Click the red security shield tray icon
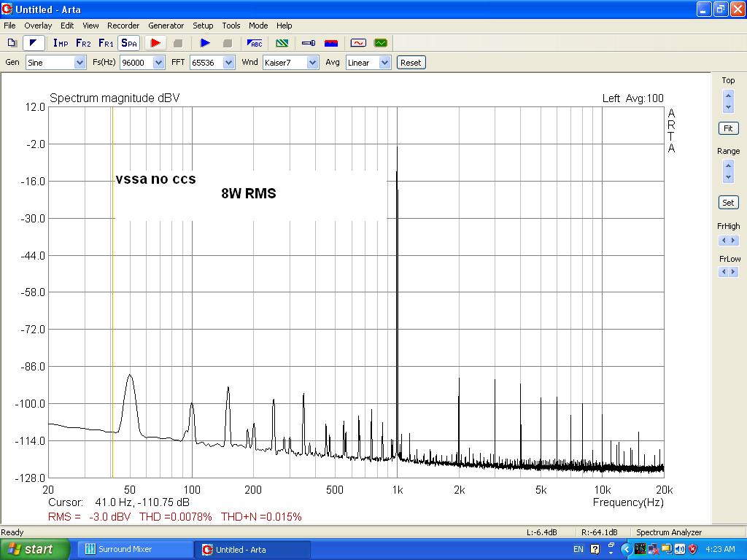 [693, 550]
